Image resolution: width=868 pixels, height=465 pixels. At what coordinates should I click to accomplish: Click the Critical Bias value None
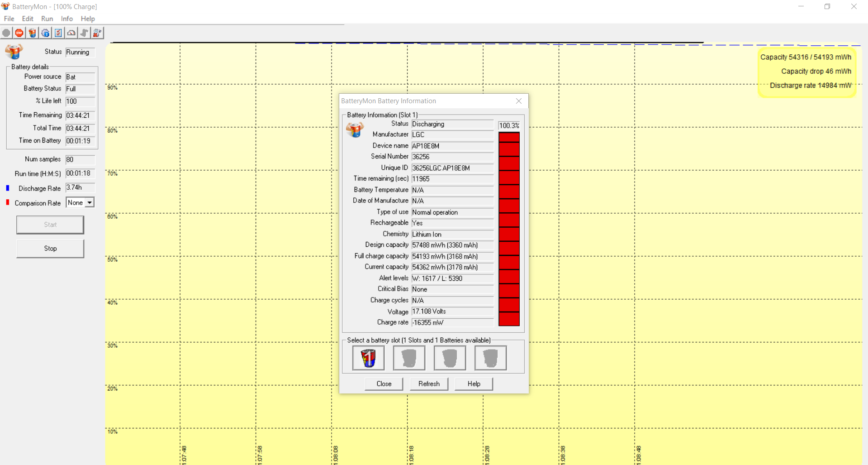452,289
